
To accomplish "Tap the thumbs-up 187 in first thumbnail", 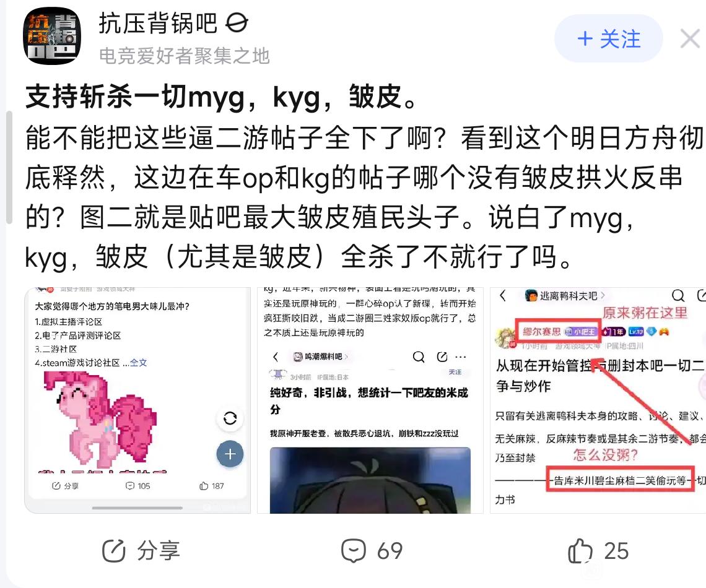I will pos(211,486).
